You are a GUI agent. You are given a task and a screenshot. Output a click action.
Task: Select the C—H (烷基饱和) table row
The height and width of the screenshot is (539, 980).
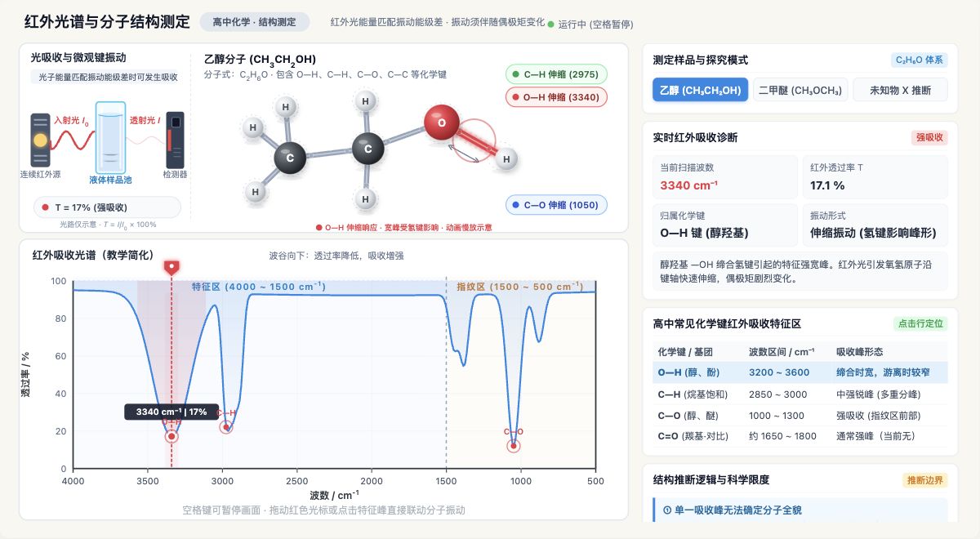[800, 394]
